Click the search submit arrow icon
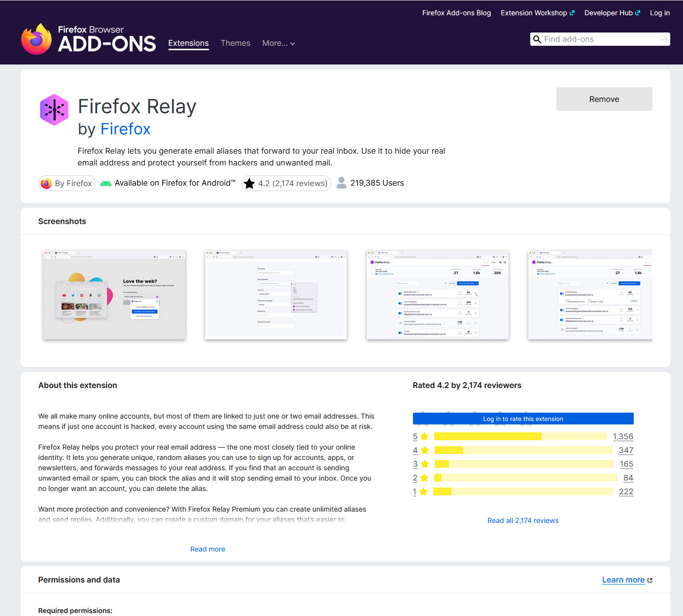The image size is (683, 616). pyautogui.click(x=664, y=39)
